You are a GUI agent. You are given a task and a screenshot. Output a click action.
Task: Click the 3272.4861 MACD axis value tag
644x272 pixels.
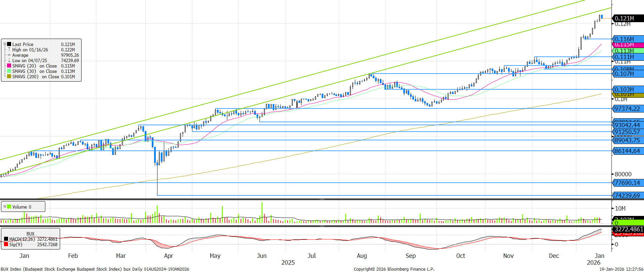[628, 229]
